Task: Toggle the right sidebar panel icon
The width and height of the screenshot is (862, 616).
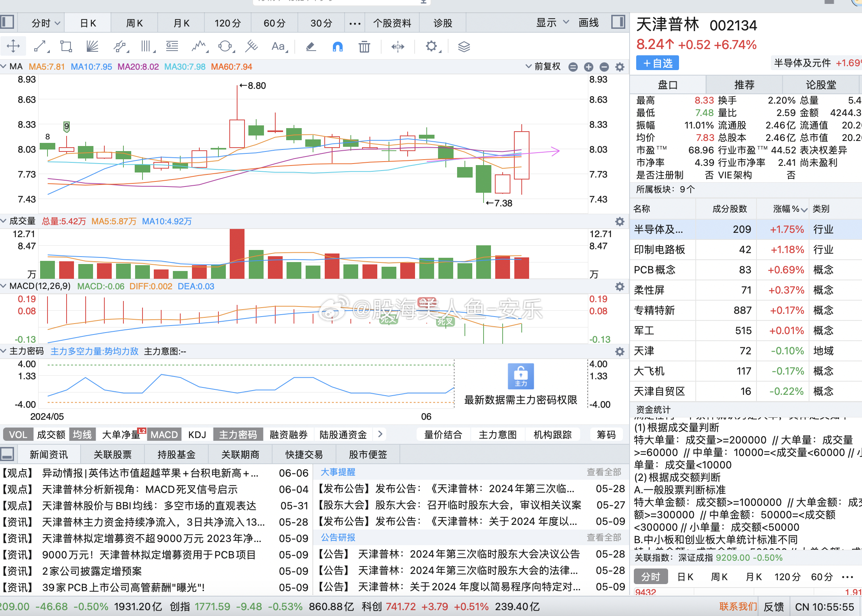Action: (618, 22)
